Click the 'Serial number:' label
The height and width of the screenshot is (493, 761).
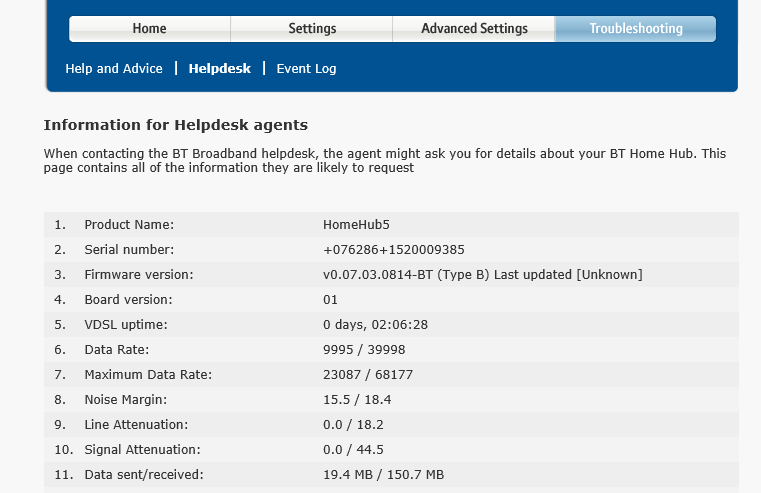click(129, 249)
